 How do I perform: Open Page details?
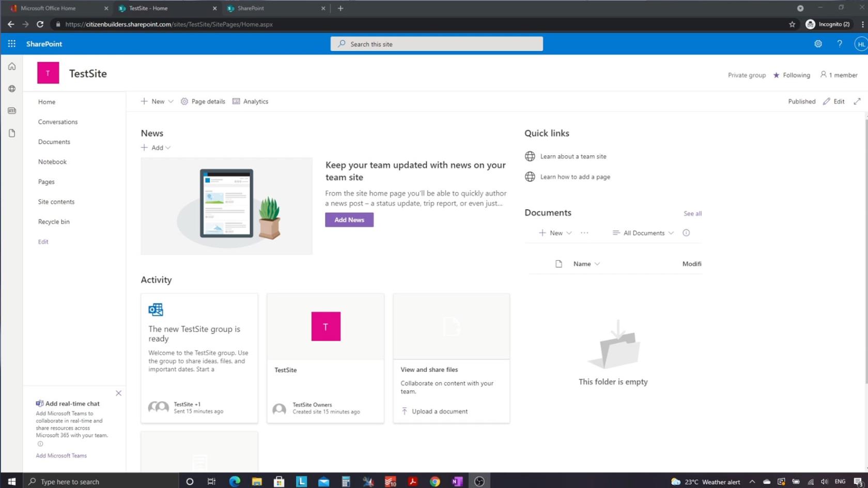tap(203, 102)
